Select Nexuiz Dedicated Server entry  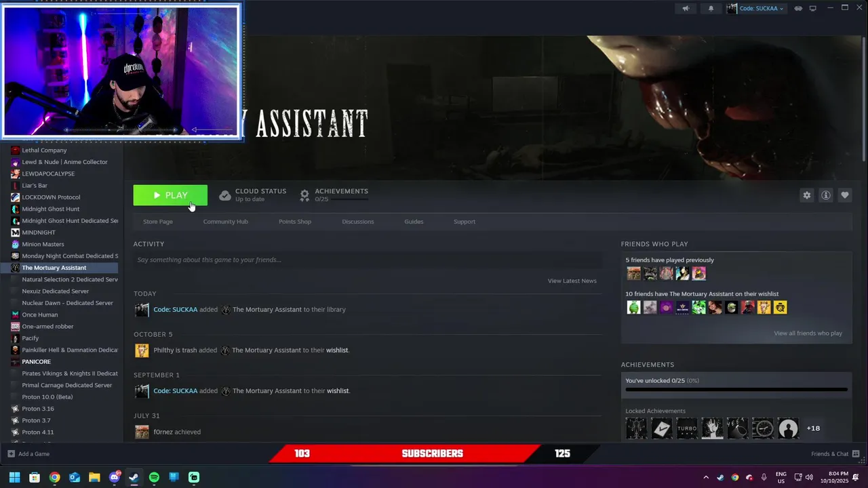point(56,291)
